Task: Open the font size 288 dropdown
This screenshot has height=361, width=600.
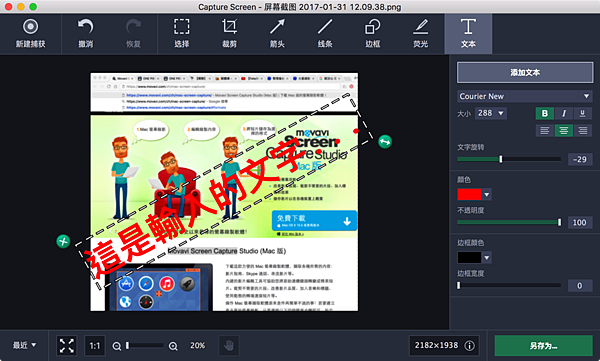Action: click(x=491, y=113)
